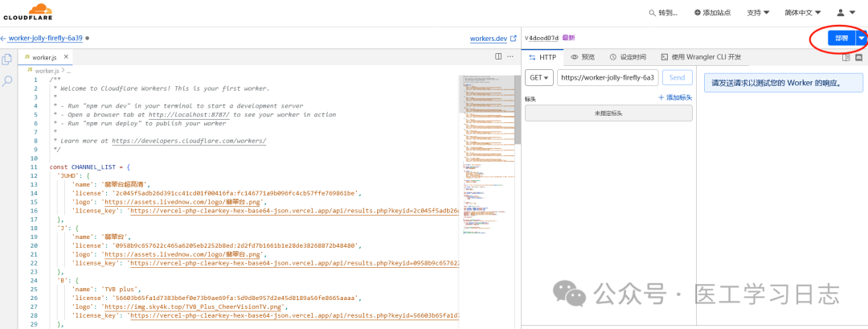Screen dimensions: 868x329
Task: Click the developers.cloudflare.com/workers link in code
Action: 189,142
